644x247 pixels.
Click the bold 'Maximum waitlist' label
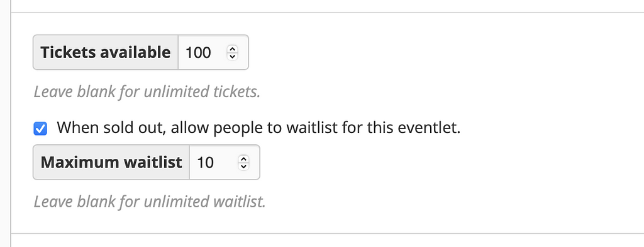click(x=111, y=162)
